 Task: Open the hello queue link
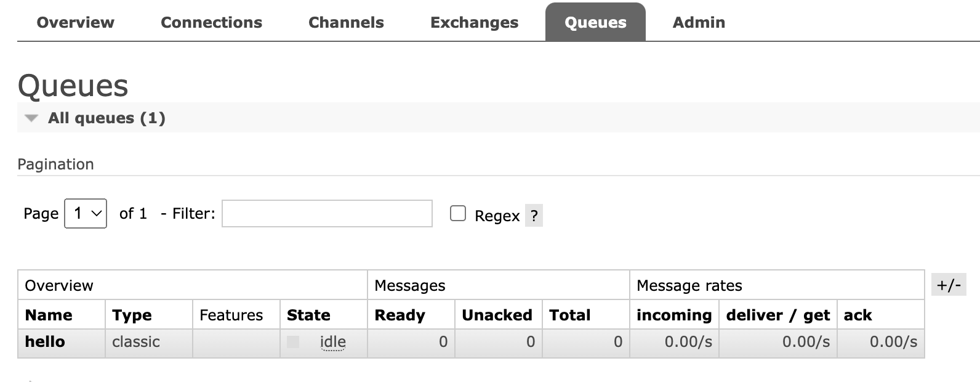tap(45, 342)
